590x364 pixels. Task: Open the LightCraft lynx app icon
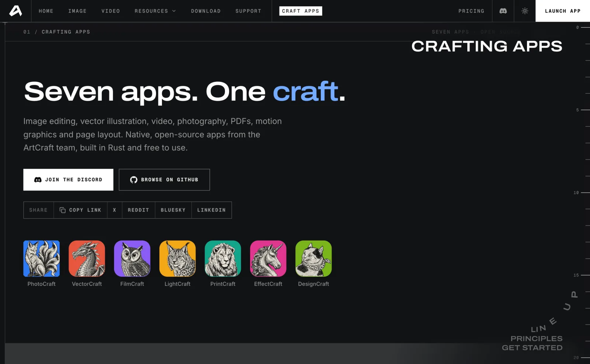[x=177, y=259]
